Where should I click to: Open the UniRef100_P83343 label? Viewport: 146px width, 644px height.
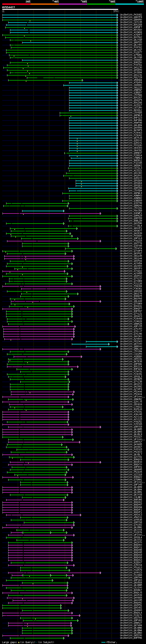click(x=131, y=341)
